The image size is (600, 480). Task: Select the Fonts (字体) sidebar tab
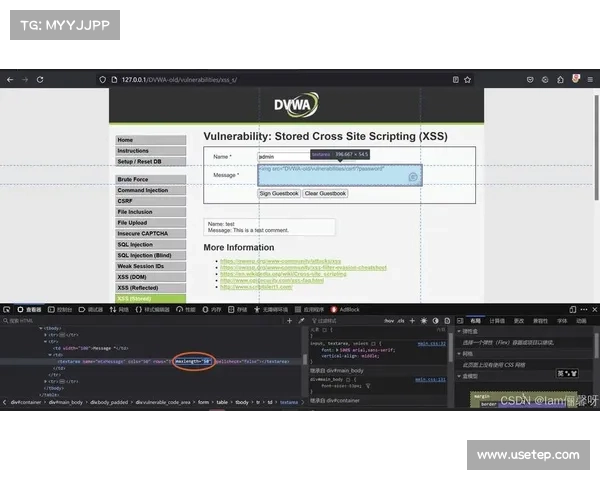point(562,321)
